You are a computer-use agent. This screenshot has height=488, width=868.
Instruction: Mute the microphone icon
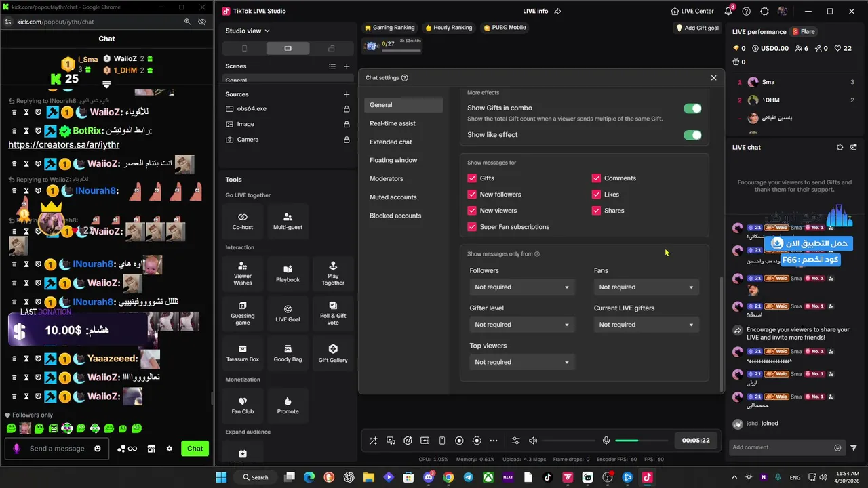(x=606, y=441)
